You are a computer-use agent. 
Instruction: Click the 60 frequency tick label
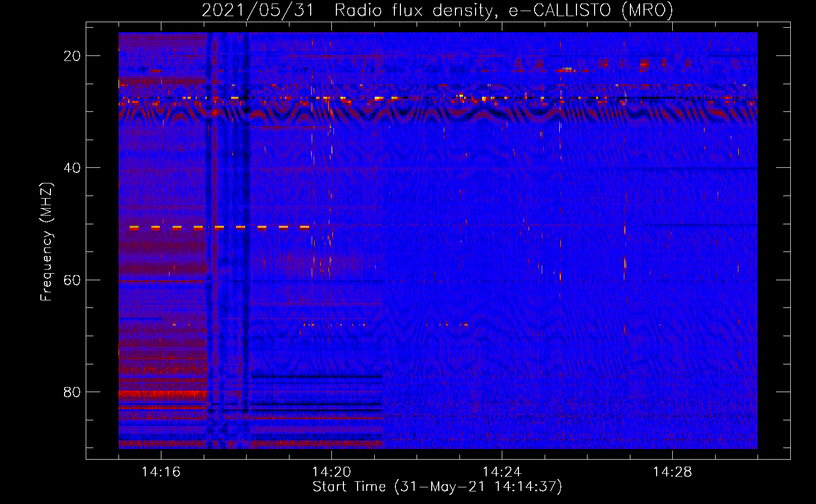(x=73, y=280)
